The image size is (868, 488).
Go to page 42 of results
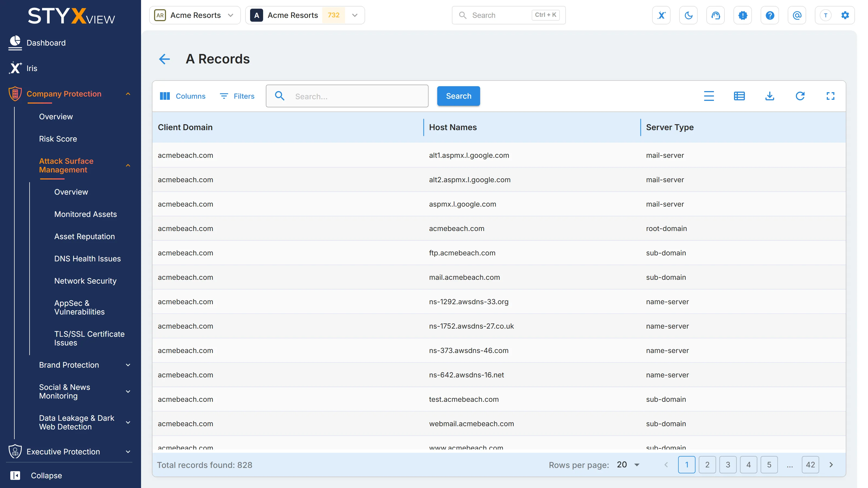point(810,465)
